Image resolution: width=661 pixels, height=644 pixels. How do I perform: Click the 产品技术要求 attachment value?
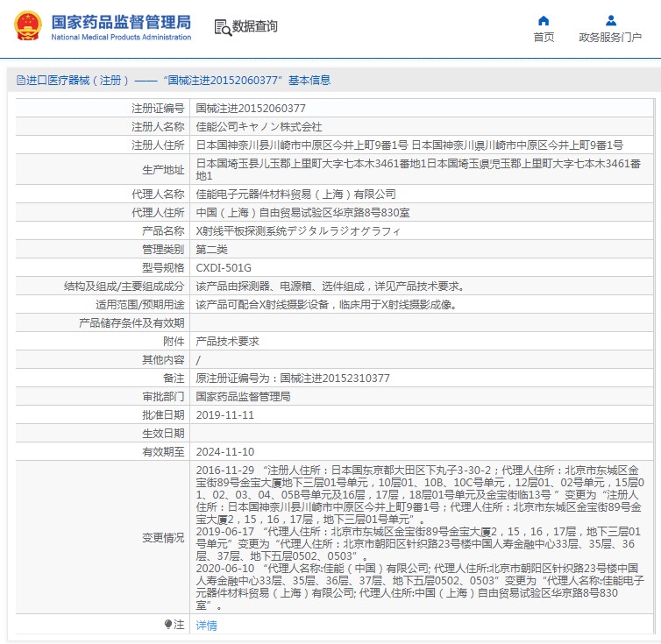click(227, 342)
